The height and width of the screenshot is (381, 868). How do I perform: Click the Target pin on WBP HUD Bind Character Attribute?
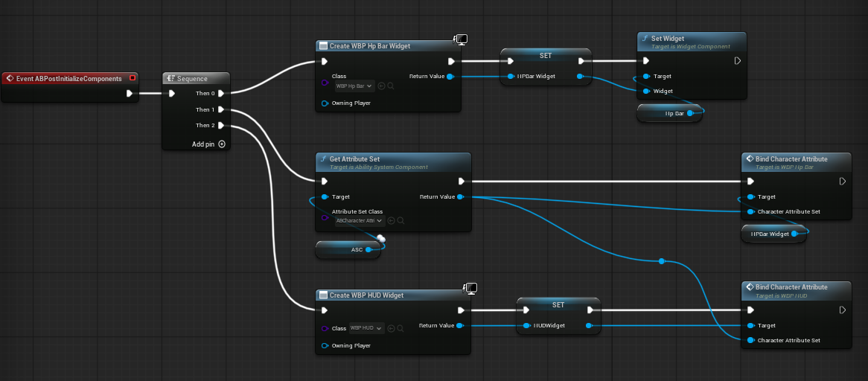pyautogui.click(x=750, y=326)
